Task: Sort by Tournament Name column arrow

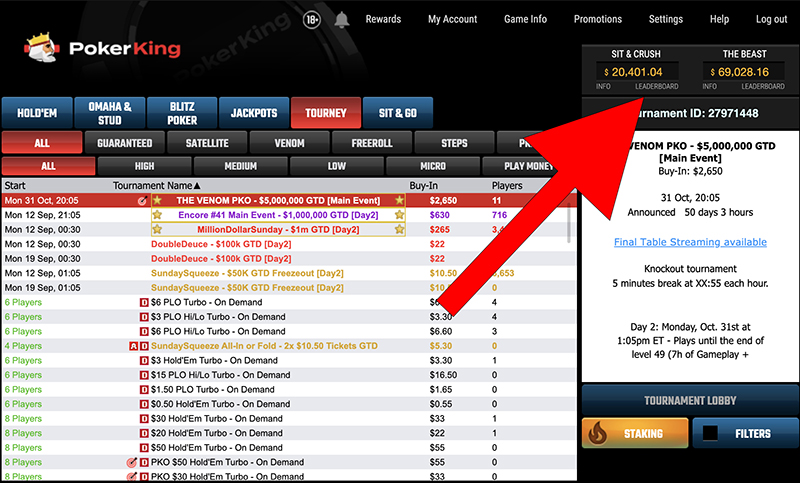Action: tap(197, 186)
